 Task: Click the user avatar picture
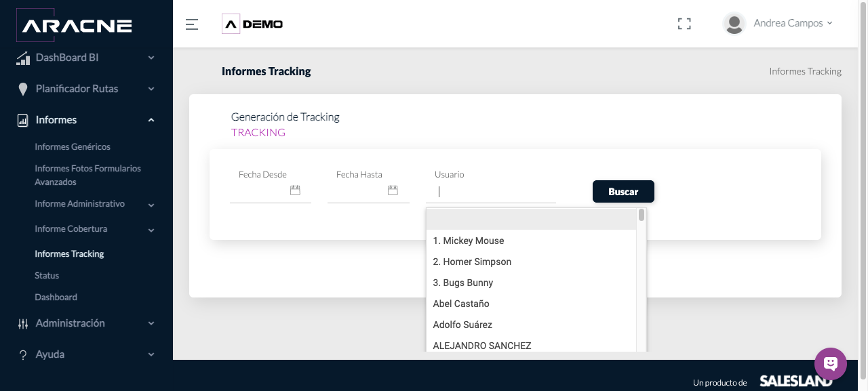point(734,24)
